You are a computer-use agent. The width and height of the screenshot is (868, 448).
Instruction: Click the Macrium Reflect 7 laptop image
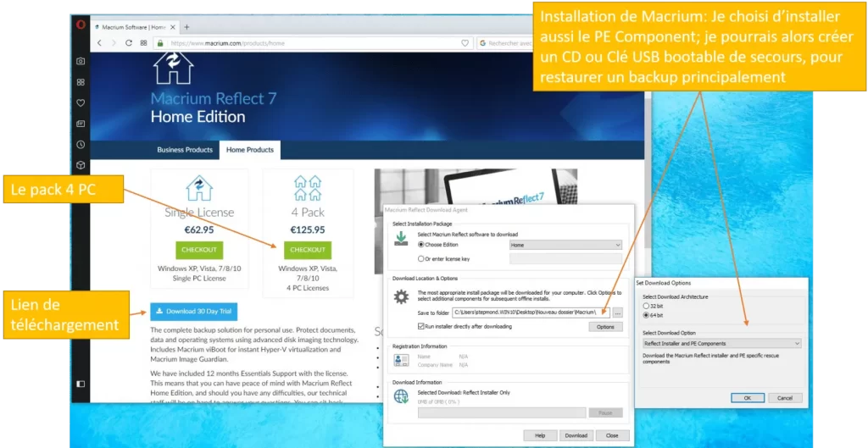tap(476, 187)
